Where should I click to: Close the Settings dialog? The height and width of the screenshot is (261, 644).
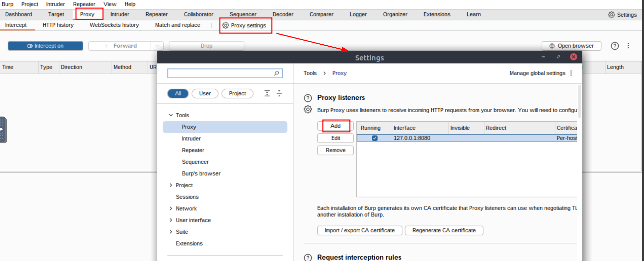(x=573, y=57)
